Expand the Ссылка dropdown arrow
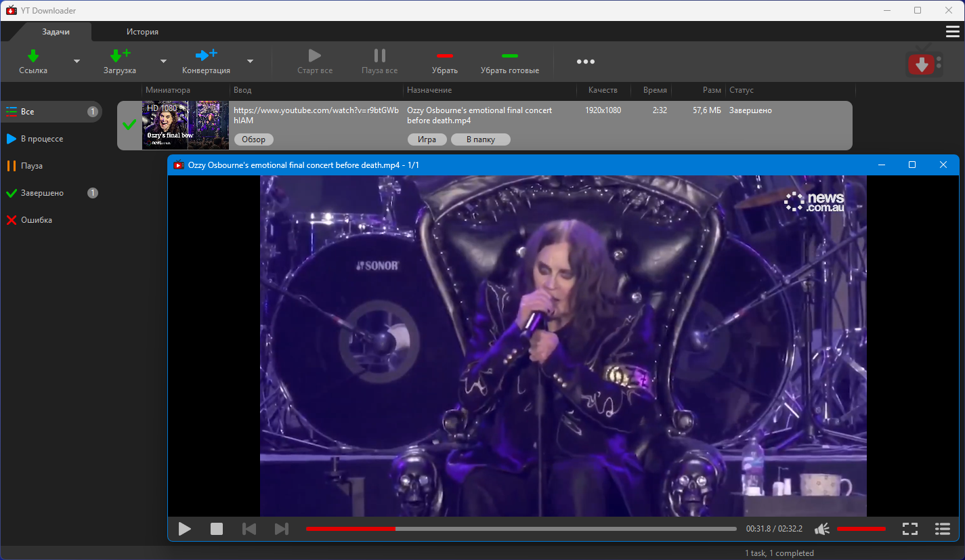The width and height of the screenshot is (965, 560). tap(77, 62)
